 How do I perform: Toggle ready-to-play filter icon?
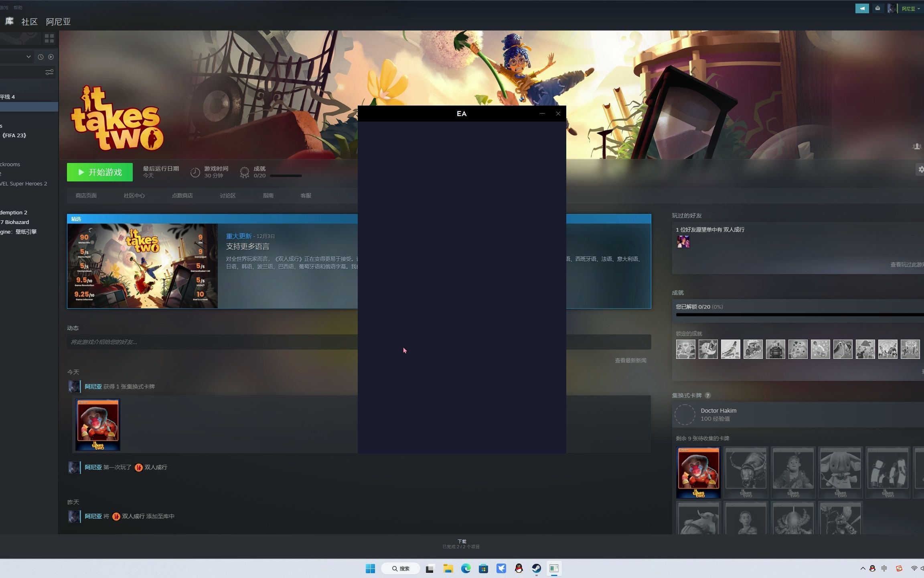click(x=51, y=57)
